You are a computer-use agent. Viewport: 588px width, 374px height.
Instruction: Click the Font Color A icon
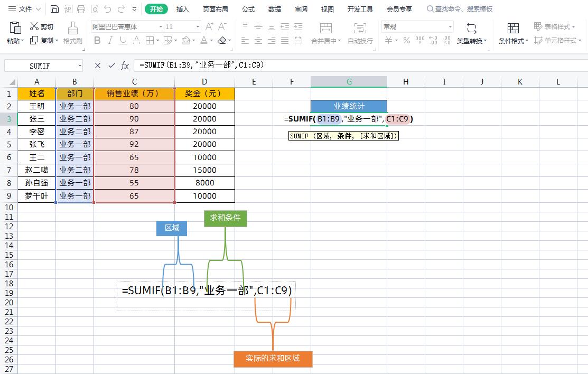coord(204,40)
